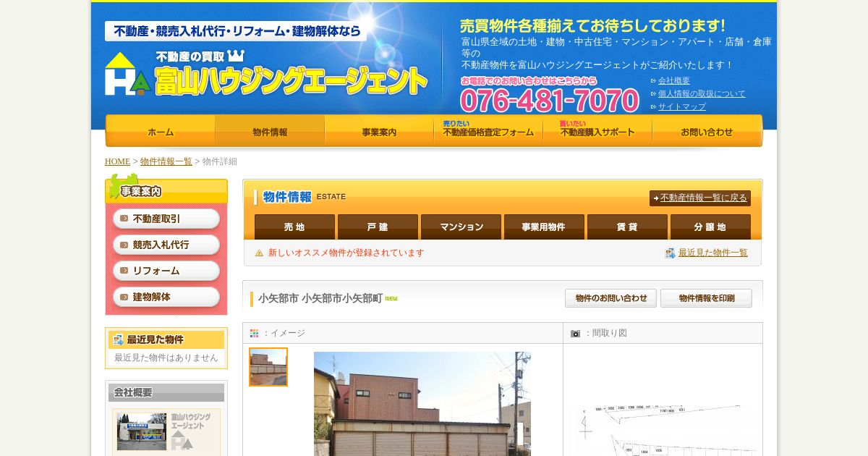Click 不動産情報一覧に戻る button
The height and width of the screenshot is (456, 868).
[700, 198]
